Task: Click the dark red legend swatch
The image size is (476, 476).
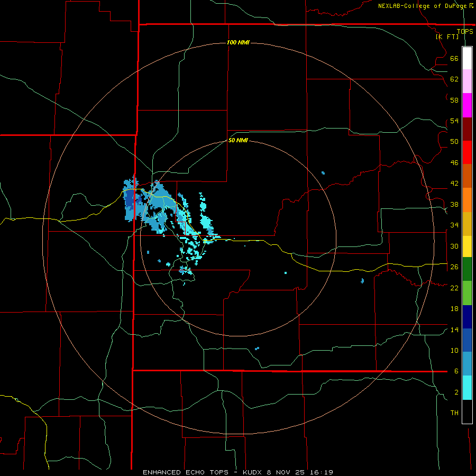Action: pyautogui.click(x=467, y=129)
